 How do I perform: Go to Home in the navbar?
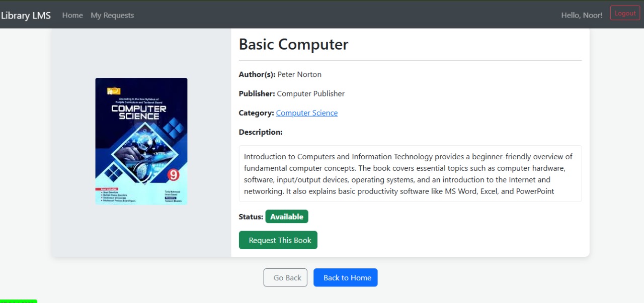click(x=72, y=15)
